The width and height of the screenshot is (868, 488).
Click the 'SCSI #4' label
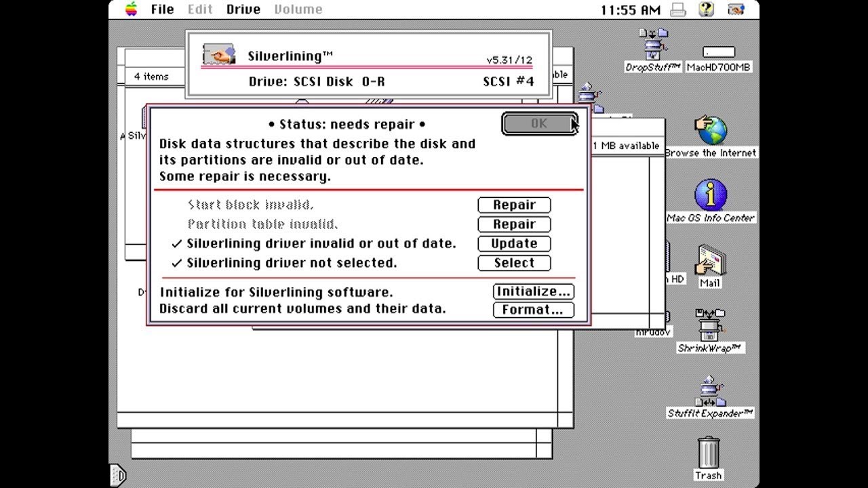point(509,82)
